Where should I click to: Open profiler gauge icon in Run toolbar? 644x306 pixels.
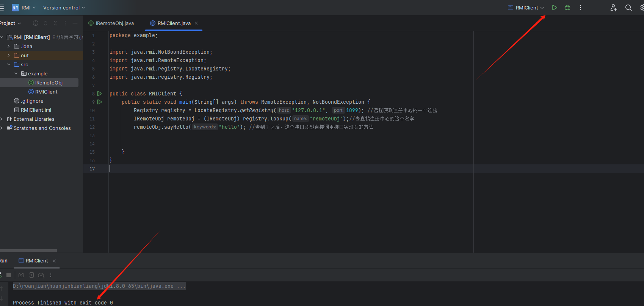pyautogui.click(x=41, y=275)
